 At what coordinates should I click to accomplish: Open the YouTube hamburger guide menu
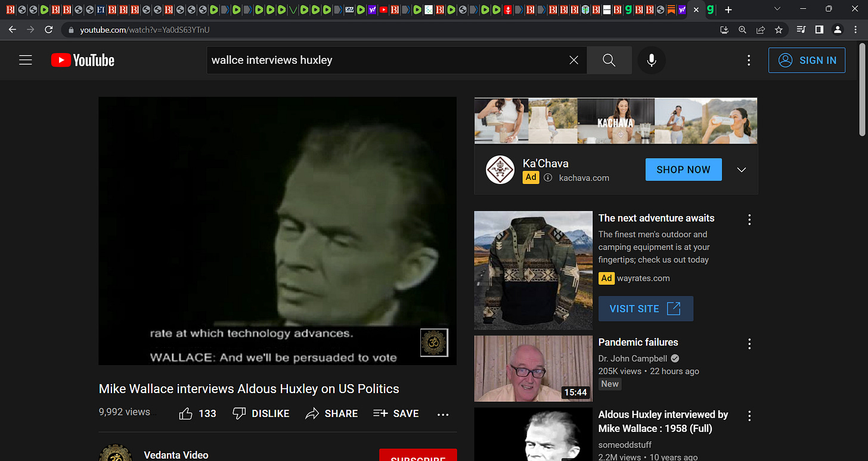tap(25, 60)
